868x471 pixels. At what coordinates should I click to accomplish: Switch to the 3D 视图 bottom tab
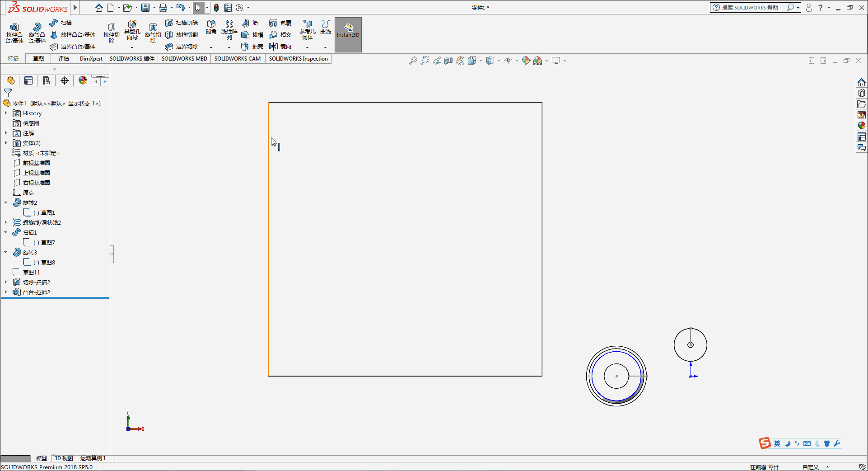[64, 458]
